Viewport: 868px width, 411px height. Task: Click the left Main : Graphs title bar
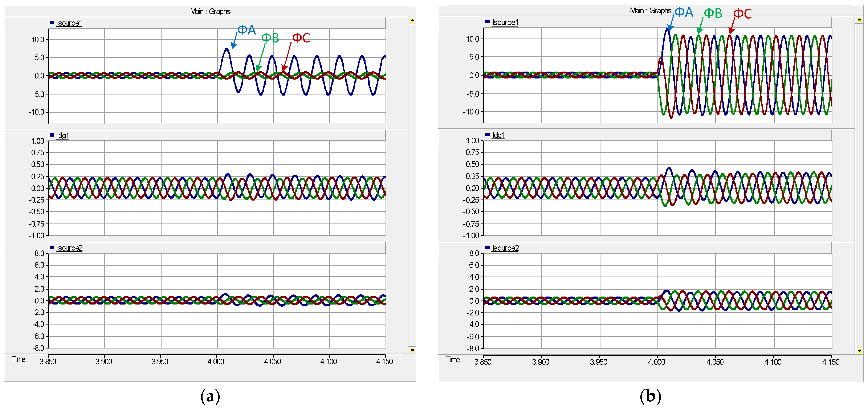coord(210,11)
